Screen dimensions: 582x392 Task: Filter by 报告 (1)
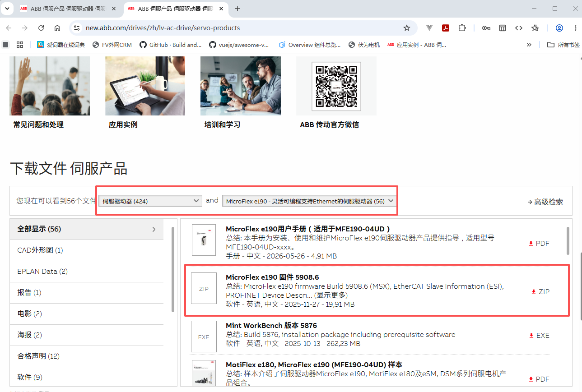(87, 293)
